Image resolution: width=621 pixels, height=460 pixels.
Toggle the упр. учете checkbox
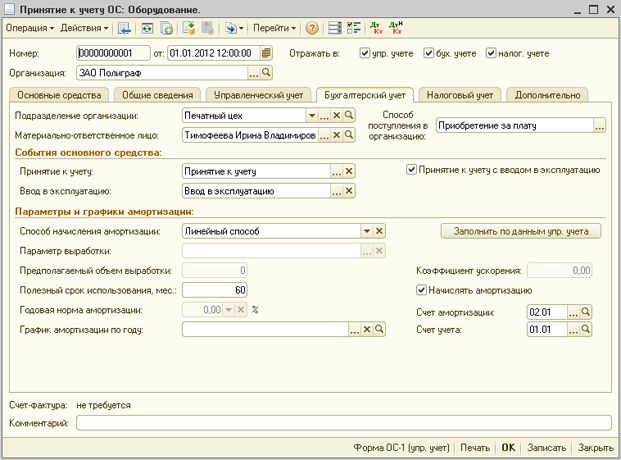click(364, 53)
